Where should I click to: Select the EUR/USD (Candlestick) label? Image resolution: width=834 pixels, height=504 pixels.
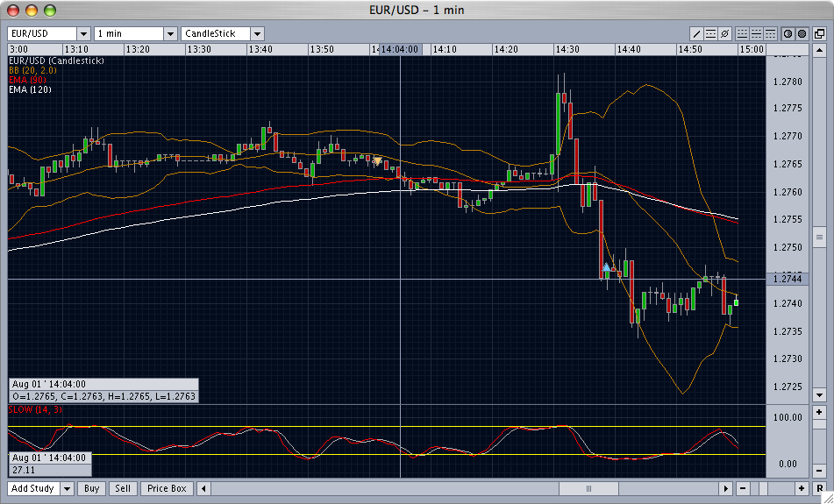coord(56,60)
